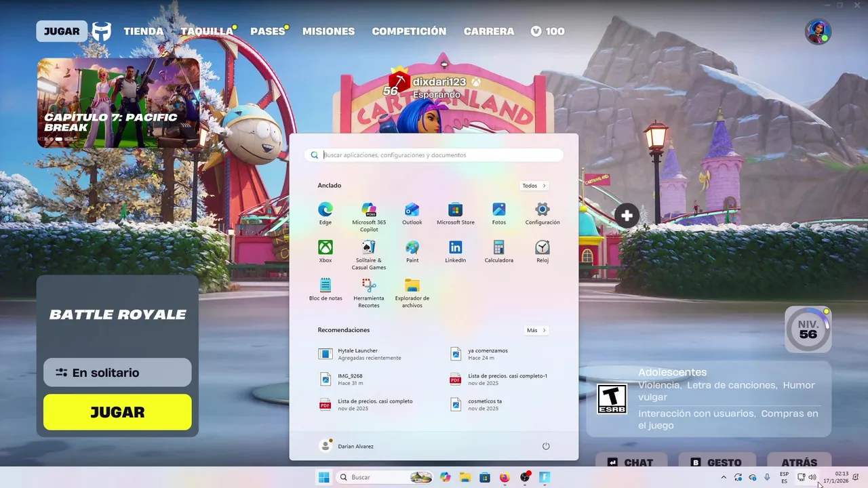Click the NIV. 56 level progress ring
Screen dimensions: 868x488
tap(808, 329)
